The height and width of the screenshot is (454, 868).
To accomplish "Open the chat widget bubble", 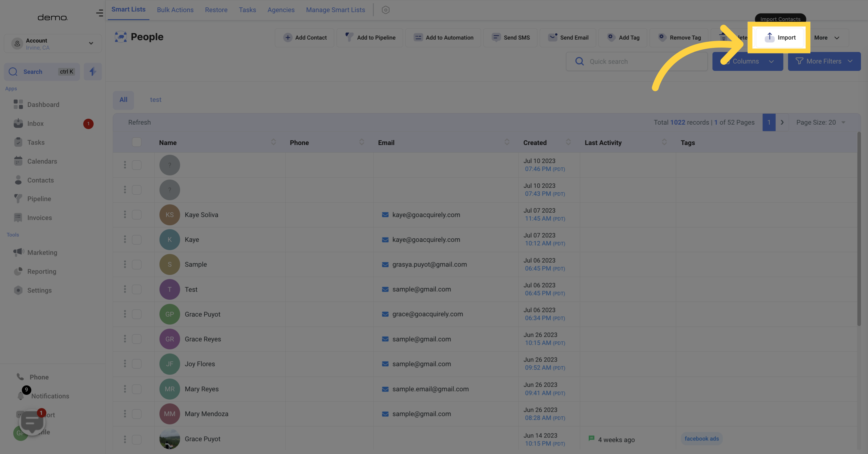I will (32, 422).
